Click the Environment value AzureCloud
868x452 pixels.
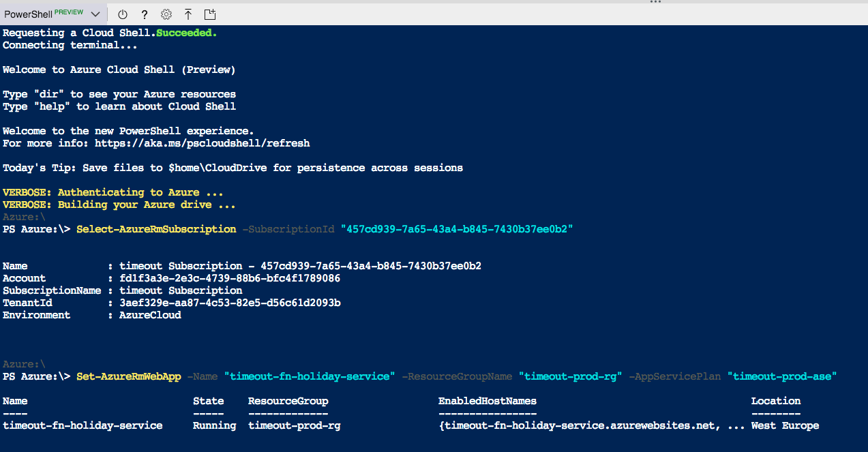pos(150,315)
